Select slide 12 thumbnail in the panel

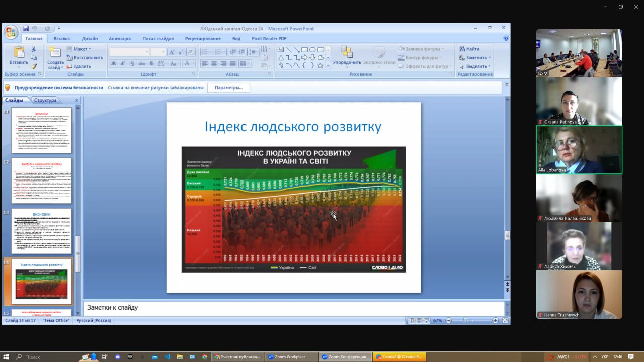click(41, 181)
